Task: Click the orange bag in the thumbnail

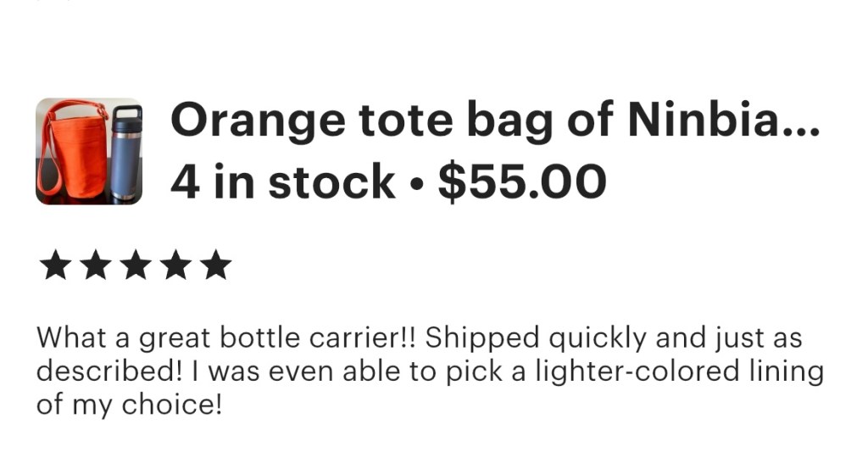Action: pyautogui.click(x=75, y=153)
